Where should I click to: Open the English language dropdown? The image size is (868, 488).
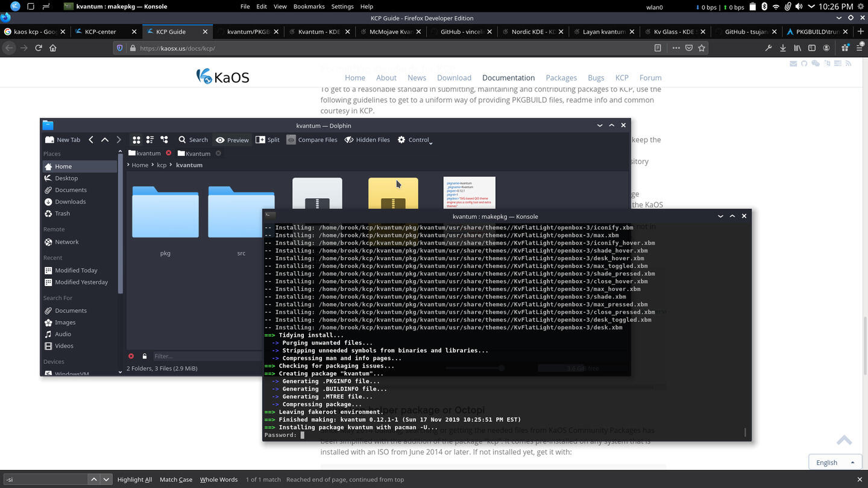pyautogui.click(x=834, y=462)
